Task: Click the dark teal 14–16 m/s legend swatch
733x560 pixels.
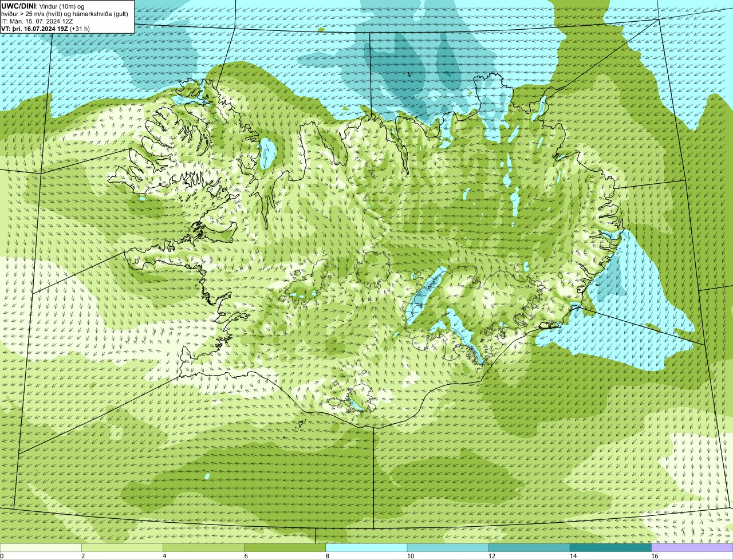Action: coord(611,548)
